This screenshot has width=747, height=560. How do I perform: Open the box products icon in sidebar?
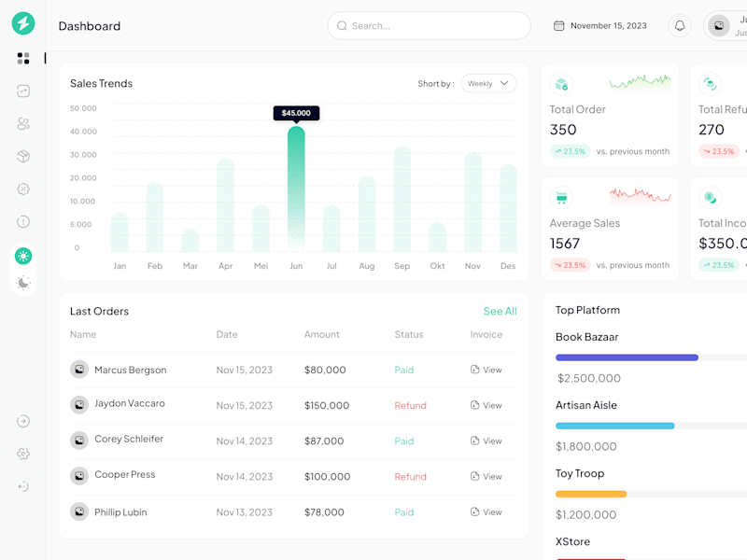pos(23,156)
